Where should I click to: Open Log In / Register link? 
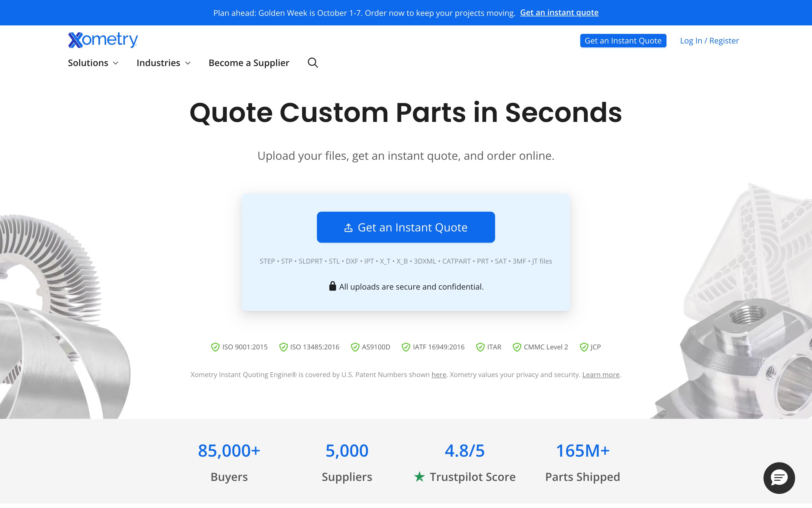tap(709, 41)
